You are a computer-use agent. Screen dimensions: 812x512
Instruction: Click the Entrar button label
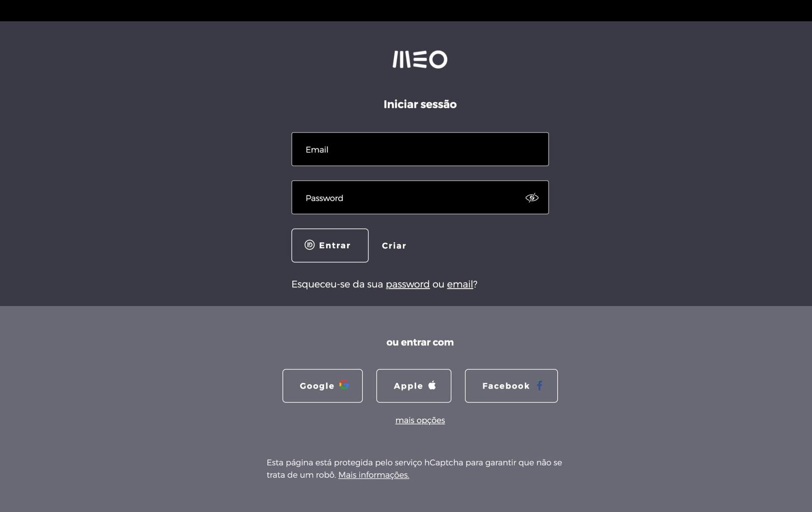pyautogui.click(x=335, y=245)
